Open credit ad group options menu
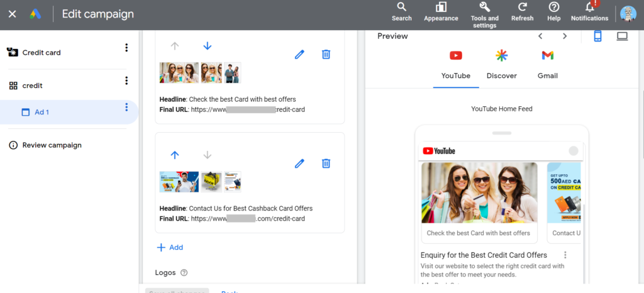Screen dimensions: 644x293 [x=126, y=80]
